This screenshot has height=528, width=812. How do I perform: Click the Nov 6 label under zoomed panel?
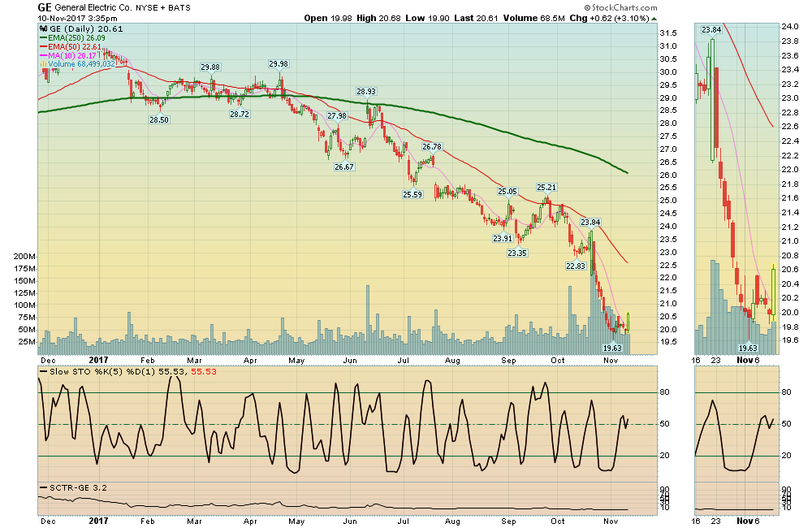[x=748, y=360]
